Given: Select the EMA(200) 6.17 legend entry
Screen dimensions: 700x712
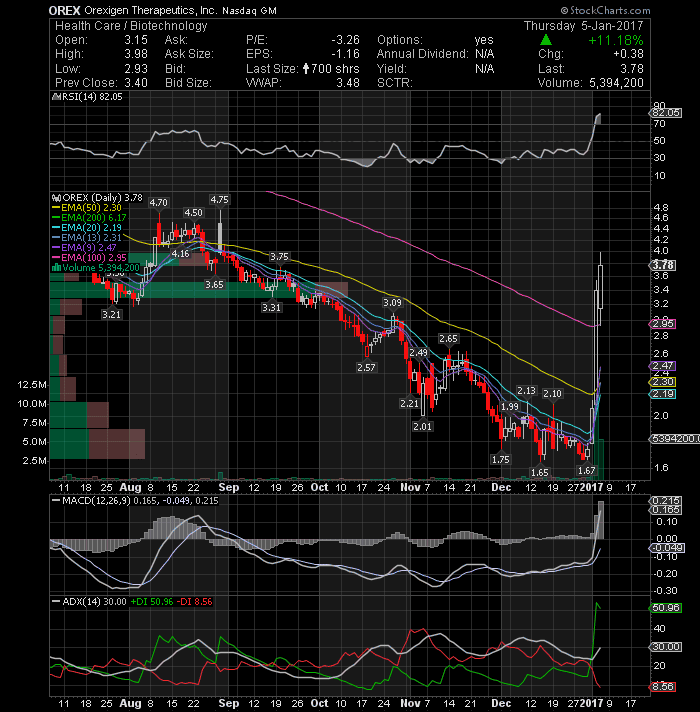Looking at the screenshot, I should pos(89,218).
